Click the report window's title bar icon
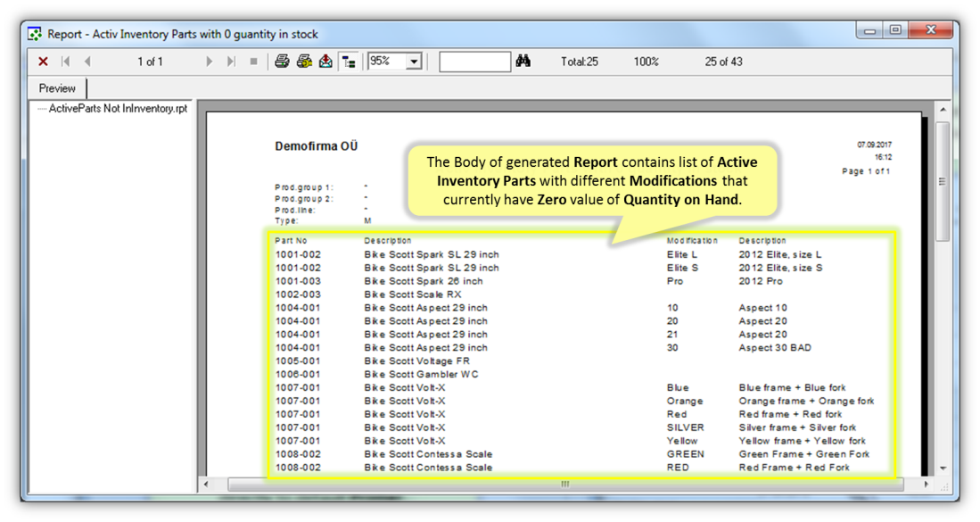The image size is (980, 522). tap(35, 34)
